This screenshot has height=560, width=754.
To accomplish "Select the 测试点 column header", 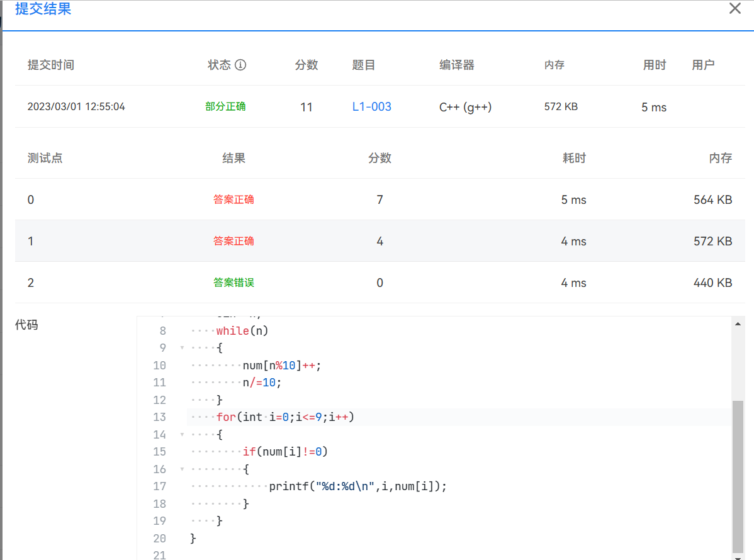I will pyautogui.click(x=45, y=158).
